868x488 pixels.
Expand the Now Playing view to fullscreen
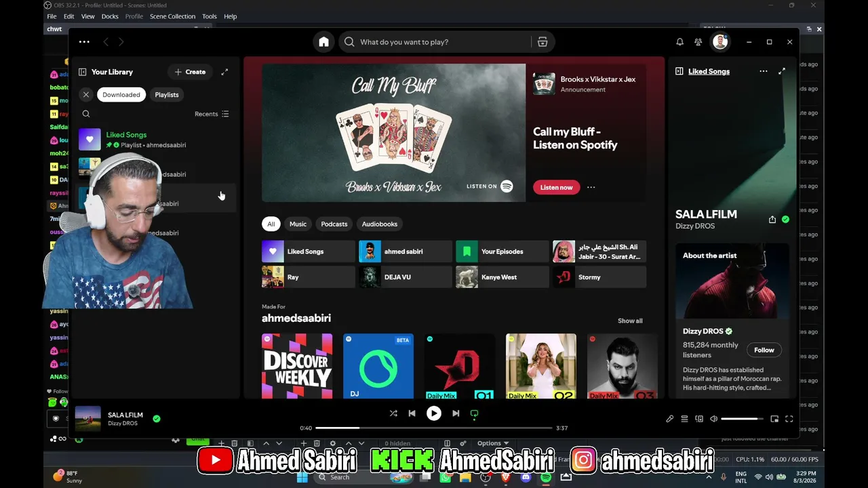[x=782, y=71]
